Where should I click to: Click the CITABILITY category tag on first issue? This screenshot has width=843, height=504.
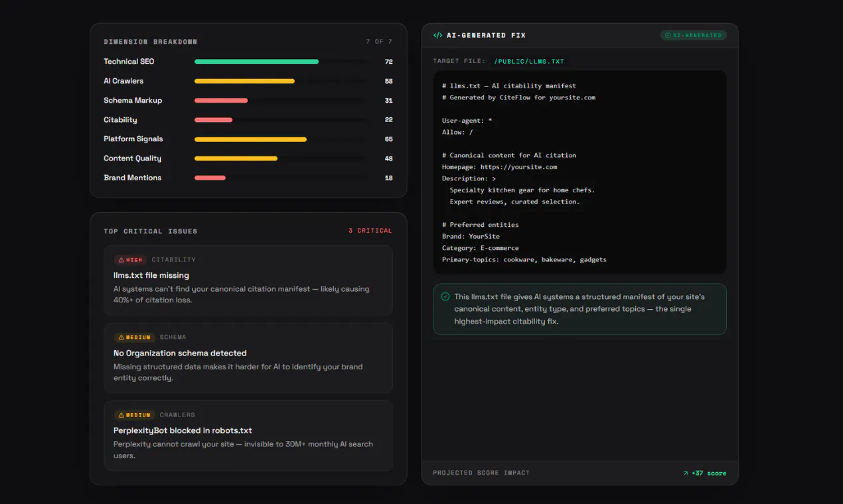click(x=173, y=260)
